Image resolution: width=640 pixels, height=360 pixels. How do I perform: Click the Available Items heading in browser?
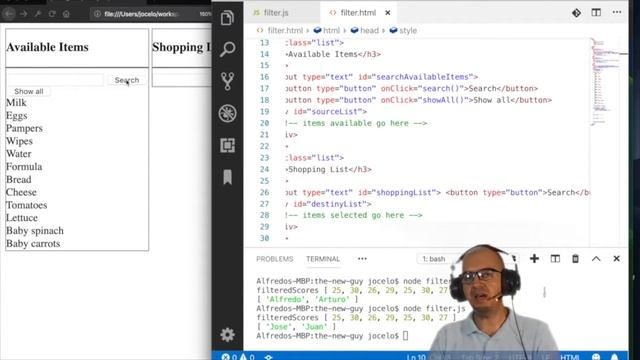(47, 47)
